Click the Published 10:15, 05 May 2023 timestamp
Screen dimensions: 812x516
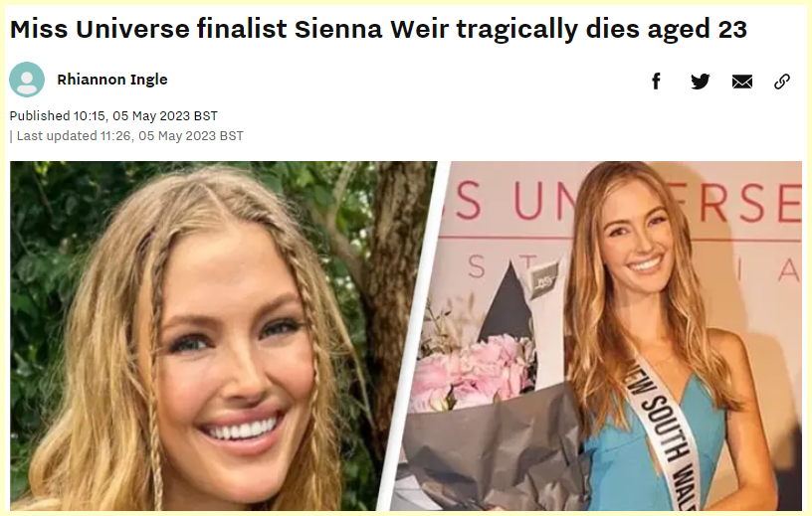113,115
